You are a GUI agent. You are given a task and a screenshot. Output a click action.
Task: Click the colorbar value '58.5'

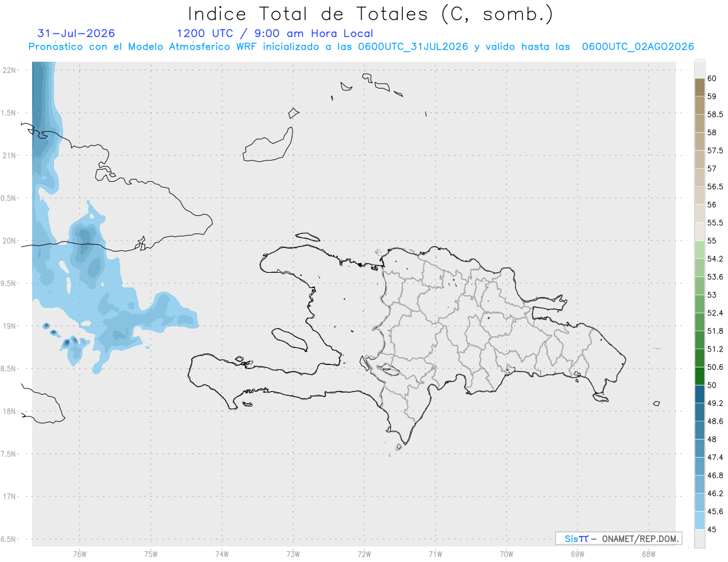pos(715,115)
